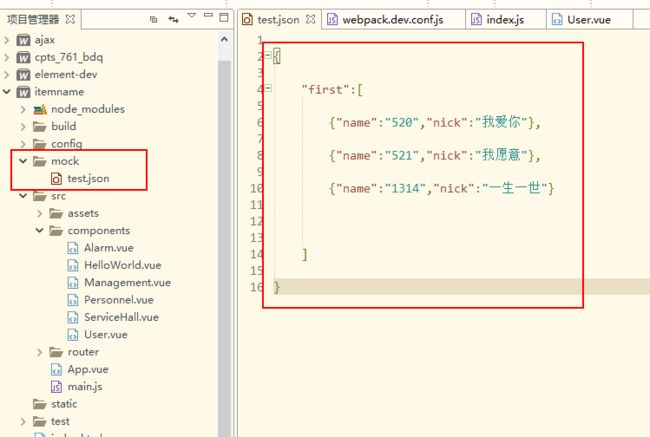Switch to the User.vue editor tab

coord(589,19)
